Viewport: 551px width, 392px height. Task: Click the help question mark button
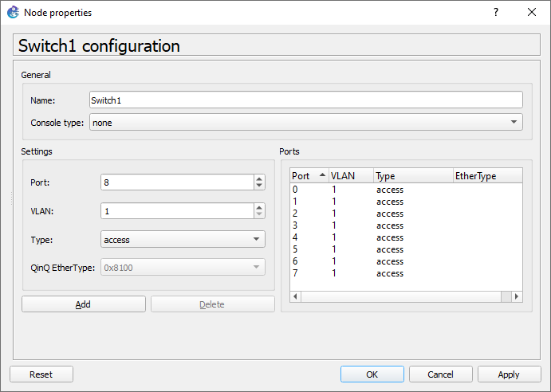(x=495, y=12)
